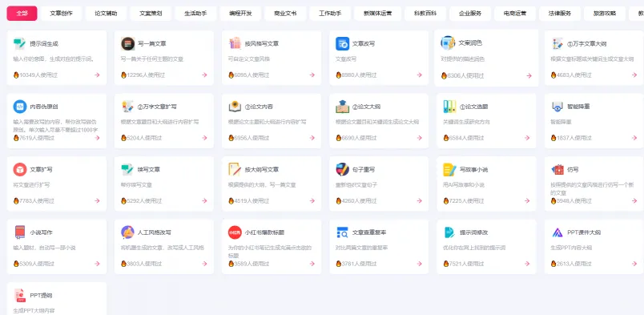This screenshot has height=315, width=644.
Task: Open ②论文大纲 via its arrow
Action: click(420, 138)
